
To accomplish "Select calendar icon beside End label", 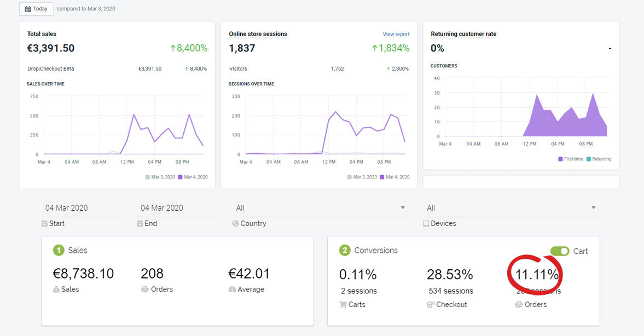I will (140, 223).
